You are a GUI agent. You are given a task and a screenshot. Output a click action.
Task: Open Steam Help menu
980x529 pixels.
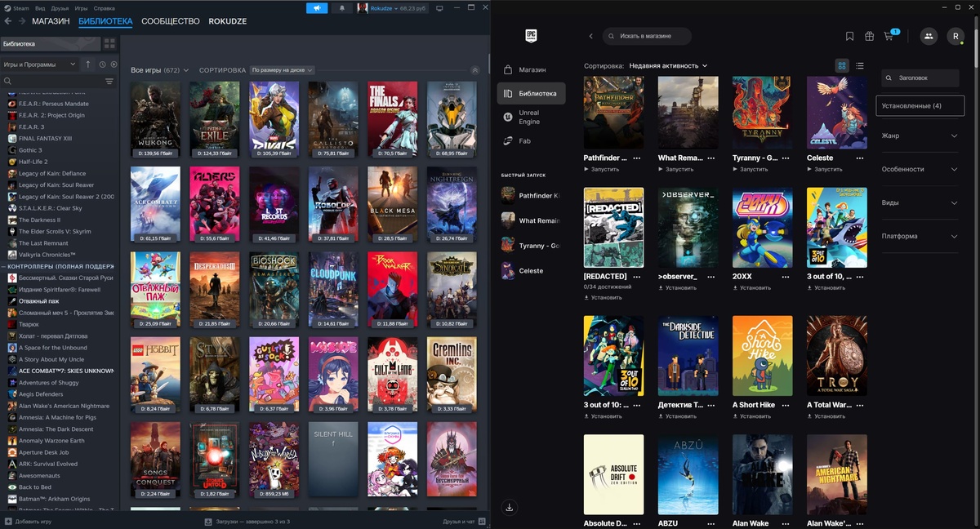point(105,8)
